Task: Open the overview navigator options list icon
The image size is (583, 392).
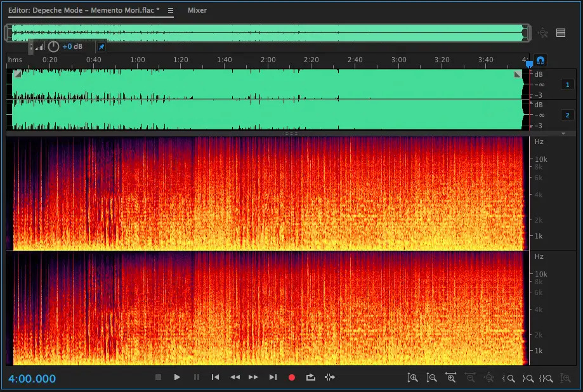Action: point(561,33)
